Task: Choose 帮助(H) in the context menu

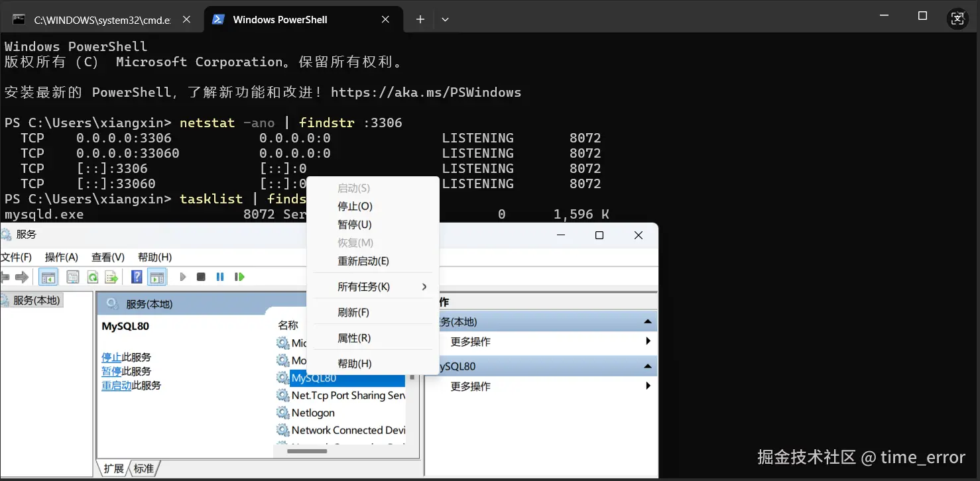Action: pos(372,364)
